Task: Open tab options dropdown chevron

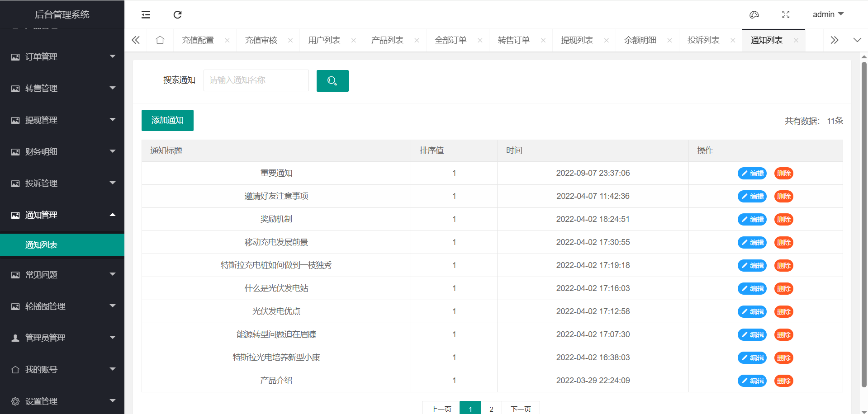Action: point(857,40)
